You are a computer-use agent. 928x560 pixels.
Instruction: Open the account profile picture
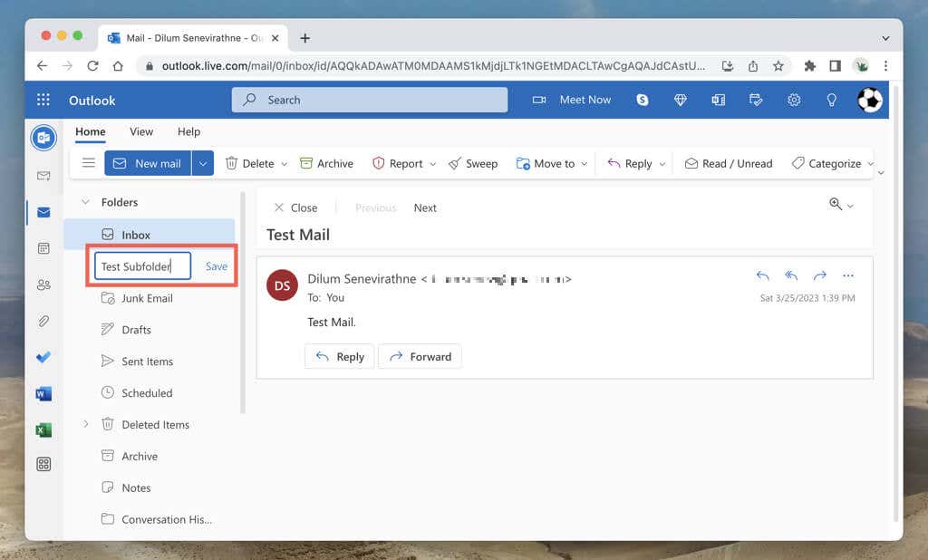tap(869, 100)
